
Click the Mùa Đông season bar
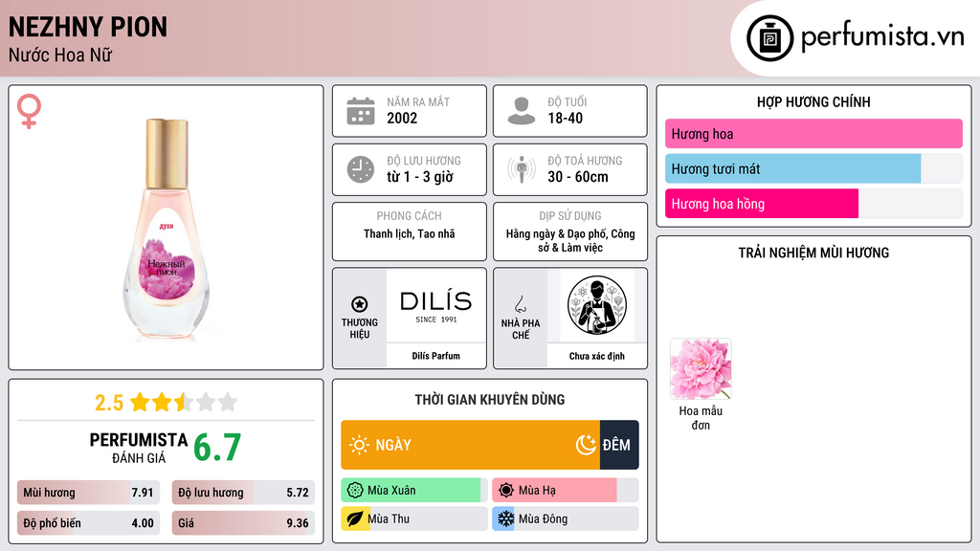click(566, 518)
